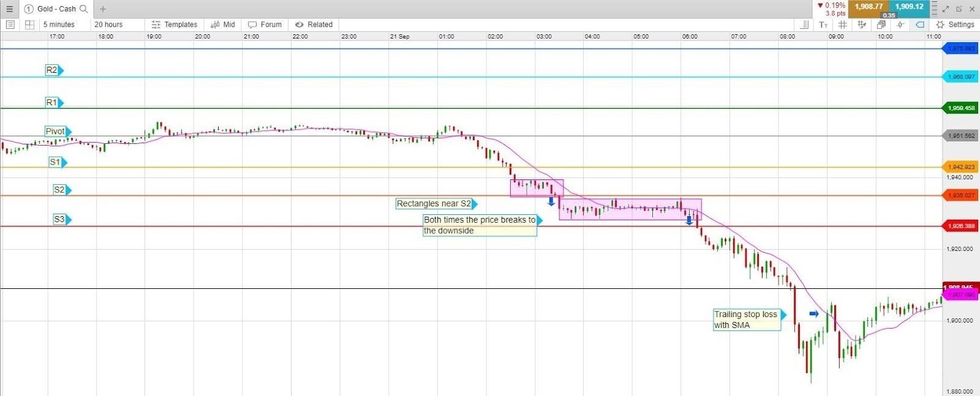Click the orange sell price 1,908.77
Viewport: 980px width, 396px height.
tap(869, 7)
